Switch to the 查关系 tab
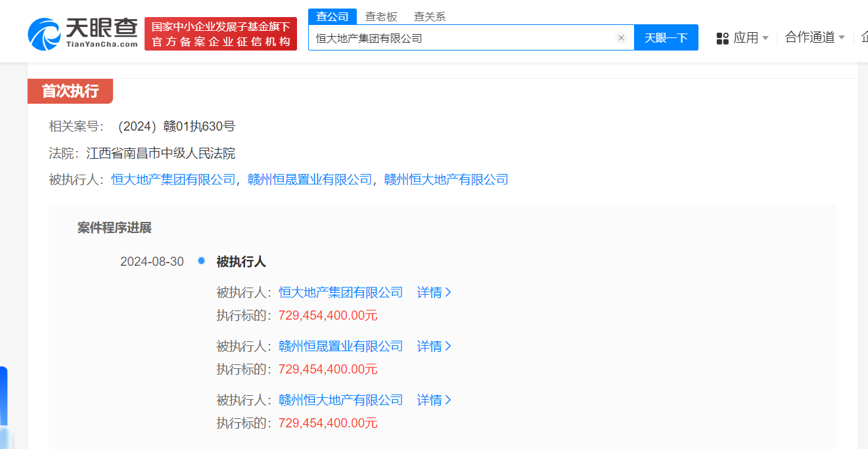Image resolution: width=868 pixels, height=449 pixels. (429, 16)
